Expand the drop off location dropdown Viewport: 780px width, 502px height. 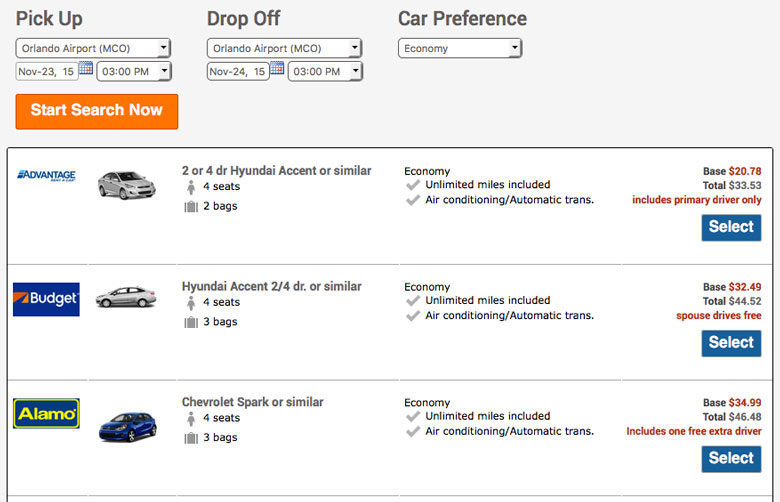click(x=284, y=48)
